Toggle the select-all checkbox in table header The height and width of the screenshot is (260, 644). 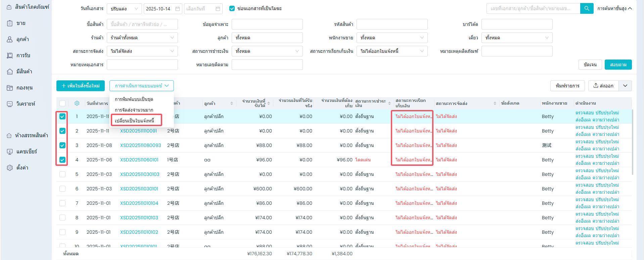[x=62, y=103]
